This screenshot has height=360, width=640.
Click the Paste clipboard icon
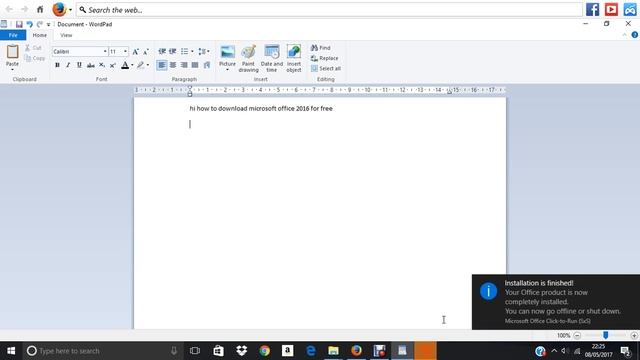pos(12,52)
